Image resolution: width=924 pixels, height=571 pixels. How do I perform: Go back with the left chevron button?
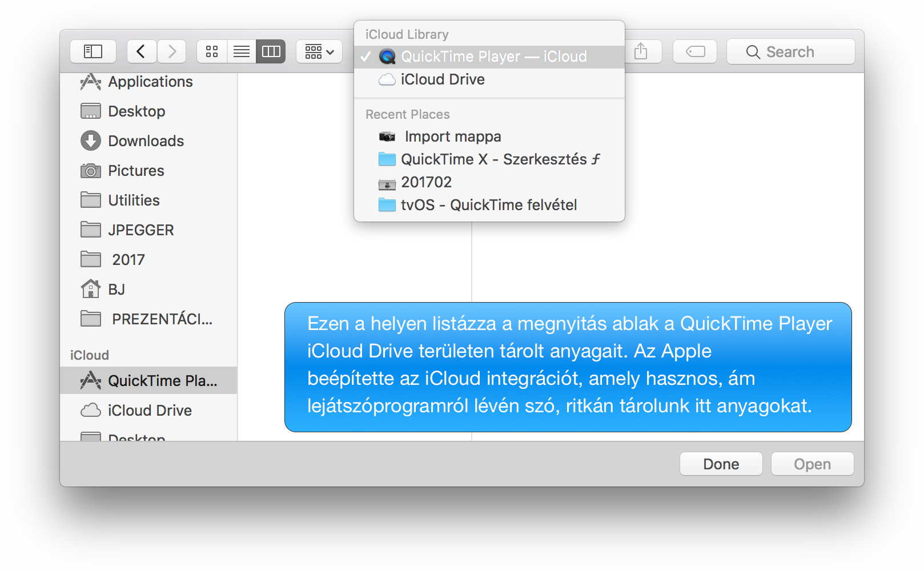click(x=142, y=51)
